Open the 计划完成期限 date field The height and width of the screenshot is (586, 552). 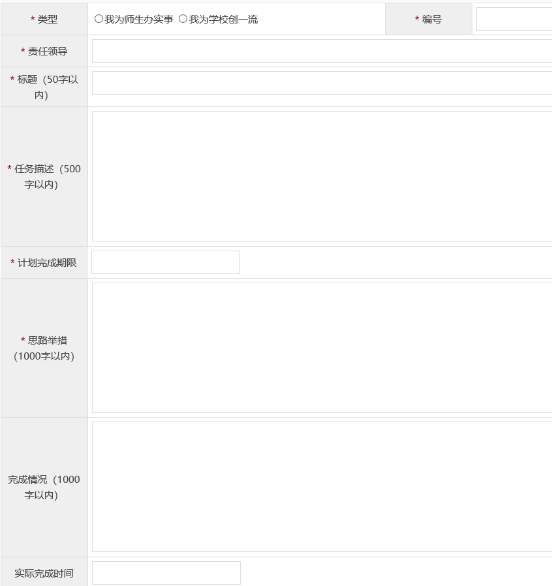166,262
